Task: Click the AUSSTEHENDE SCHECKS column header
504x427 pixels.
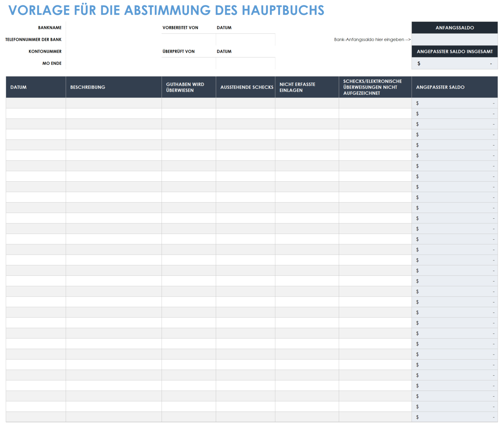Action: [x=245, y=87]
